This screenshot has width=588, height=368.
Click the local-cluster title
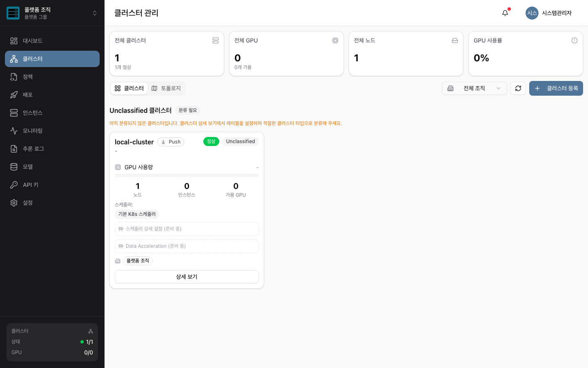pyautogui.click(x=134, y=142)
